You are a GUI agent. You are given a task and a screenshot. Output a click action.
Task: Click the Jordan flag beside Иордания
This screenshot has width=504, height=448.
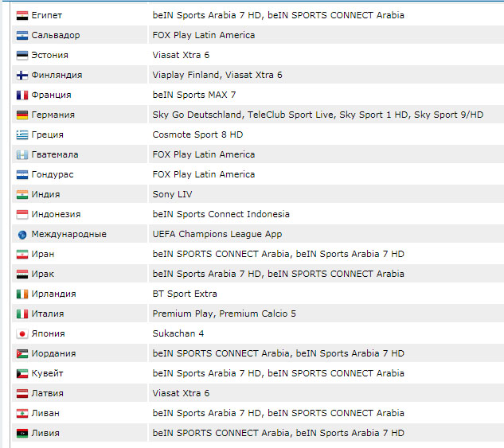[22, 354]
